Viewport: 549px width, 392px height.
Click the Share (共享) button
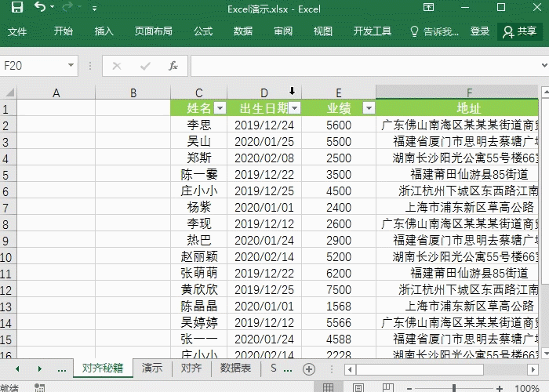[519, 31]
